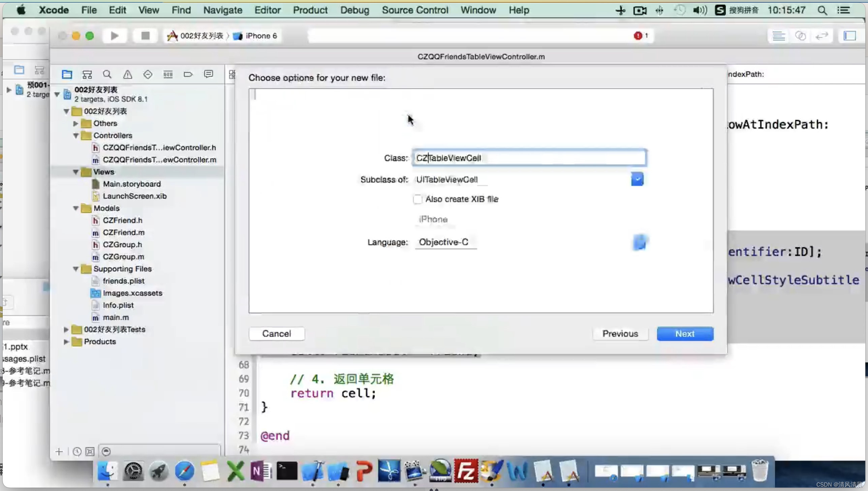The image size is (868, 491).
Task: Click the Stop button in toolbar
Action: pyautogui.click(x=145, y=36)
